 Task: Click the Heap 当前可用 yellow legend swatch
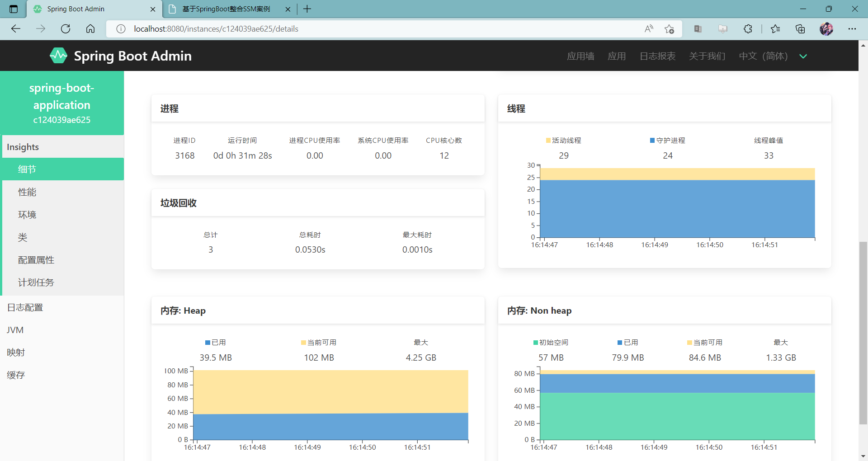click(303, 343)
